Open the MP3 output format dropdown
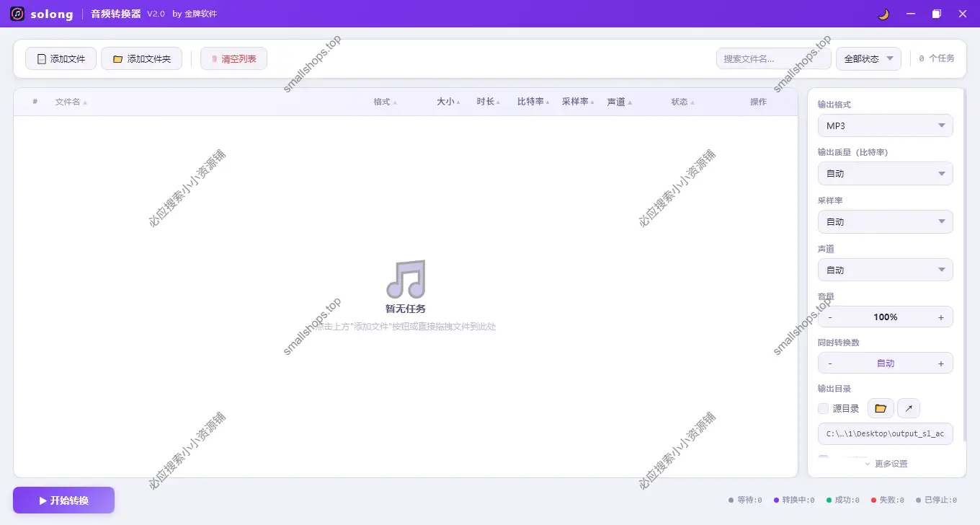 (x=885, y=125)
